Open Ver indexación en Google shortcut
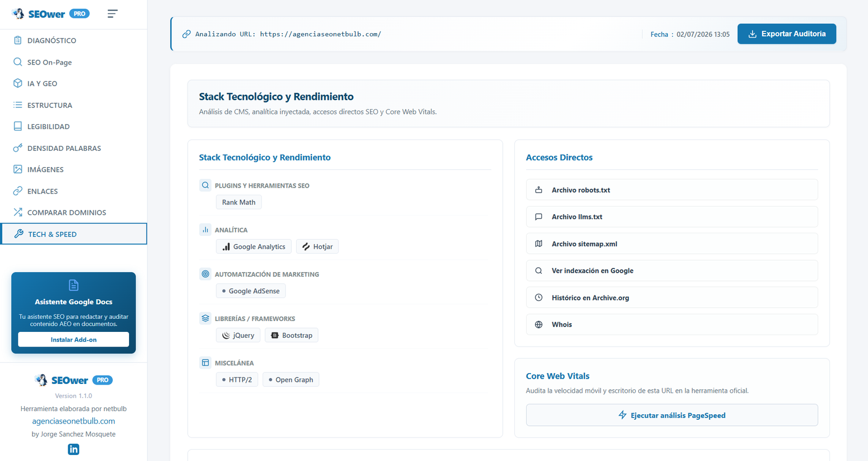Viewport: 868px width, 461px height. pyautogui.click(x=672, y=271)
